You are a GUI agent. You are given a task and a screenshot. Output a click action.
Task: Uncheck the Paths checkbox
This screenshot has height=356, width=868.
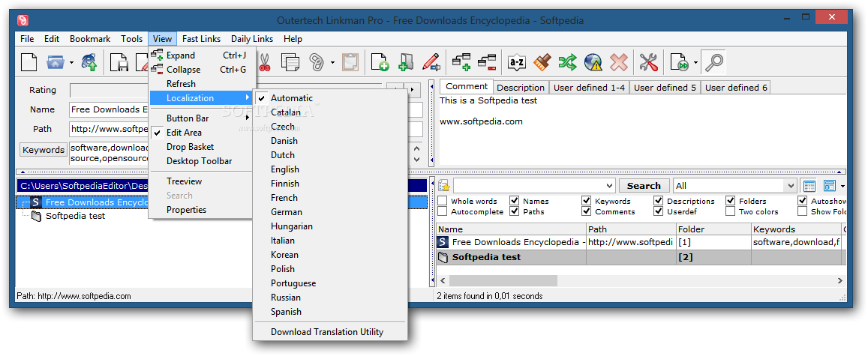click(514, 211)
